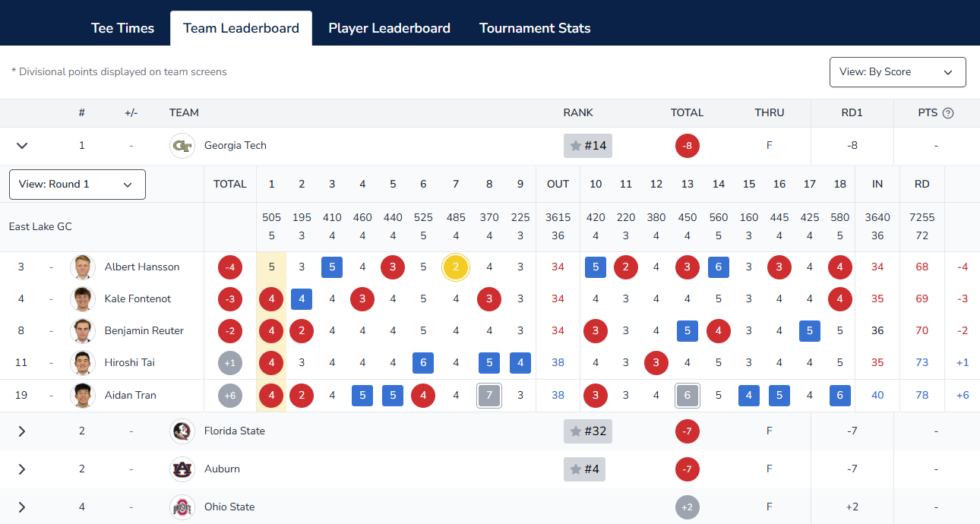Image resolution: width=980 pixels, height=524 pixels.
Task: Click the Ohio State team logo
Action: tap(182, 507)
